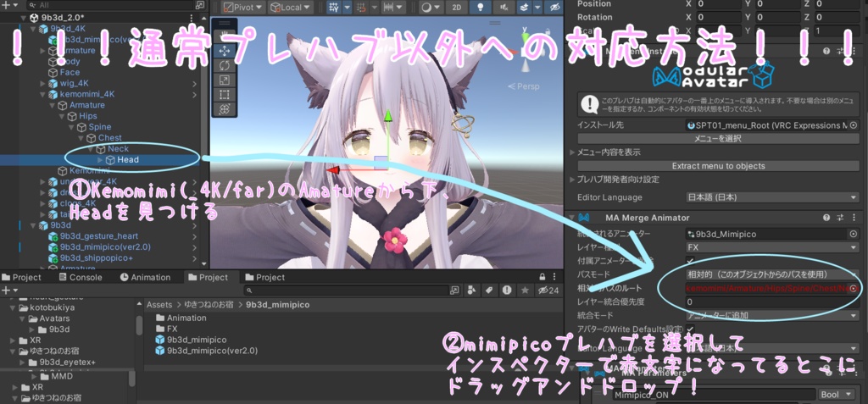Open the snap increment settings icon
The height and width of the screenshot is (404, 868).
[388, 7]
